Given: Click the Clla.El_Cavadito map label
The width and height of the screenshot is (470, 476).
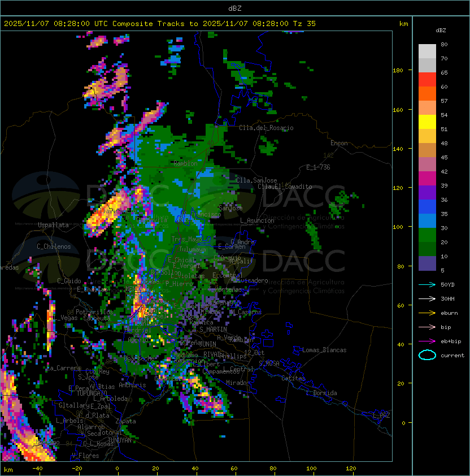Looking at the screenshot, I should point(285,187).
